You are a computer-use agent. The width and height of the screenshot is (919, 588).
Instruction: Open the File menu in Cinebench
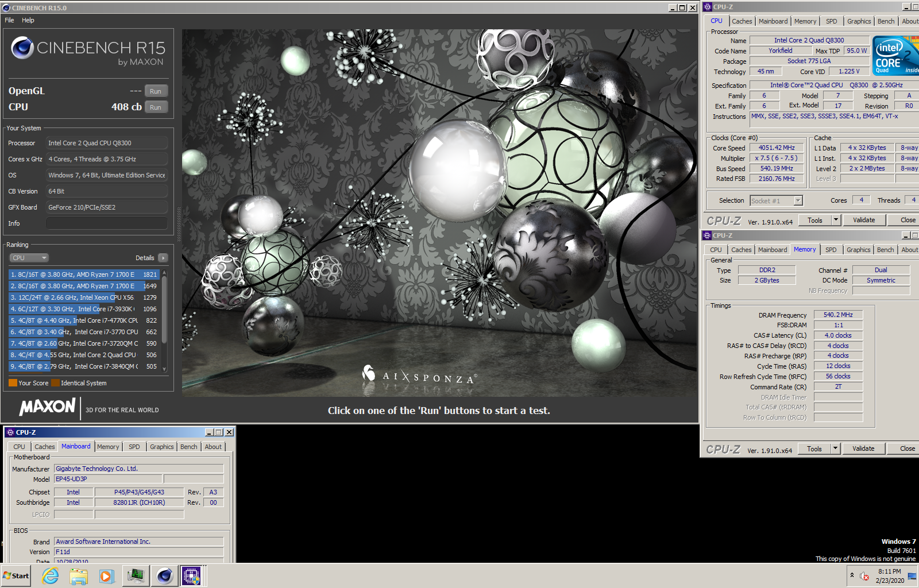(x=9, y=20)
